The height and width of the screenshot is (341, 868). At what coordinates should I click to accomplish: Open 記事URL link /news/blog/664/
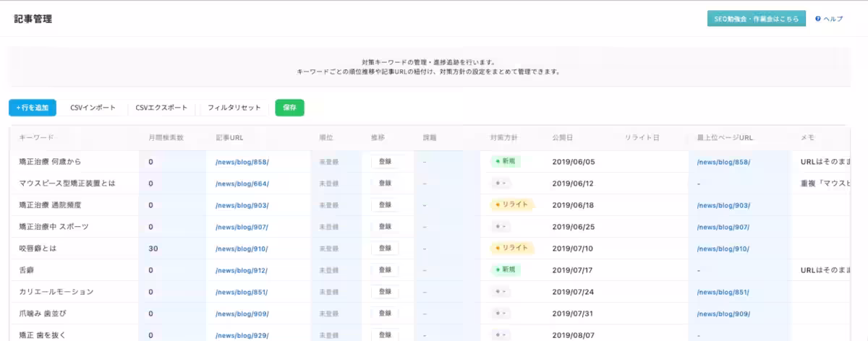242,184
